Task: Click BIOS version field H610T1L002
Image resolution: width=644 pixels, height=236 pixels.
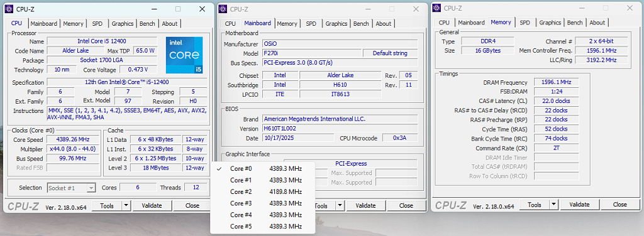Action: [x=340, y=129]
